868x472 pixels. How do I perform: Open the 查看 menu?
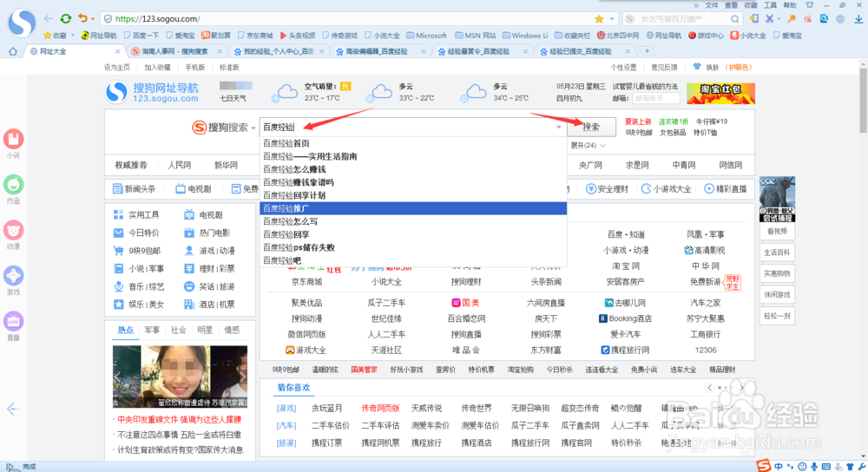[x=731, y=5]
